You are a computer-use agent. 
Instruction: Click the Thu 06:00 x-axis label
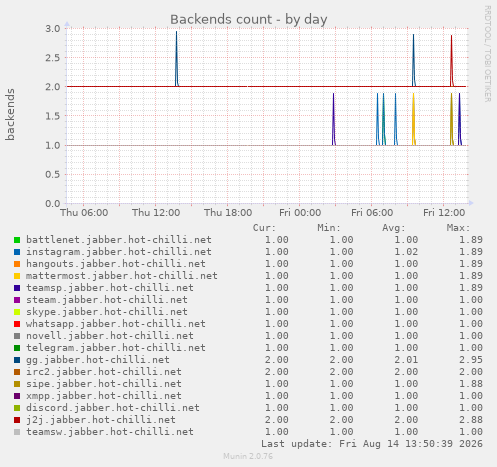(84, 213)
